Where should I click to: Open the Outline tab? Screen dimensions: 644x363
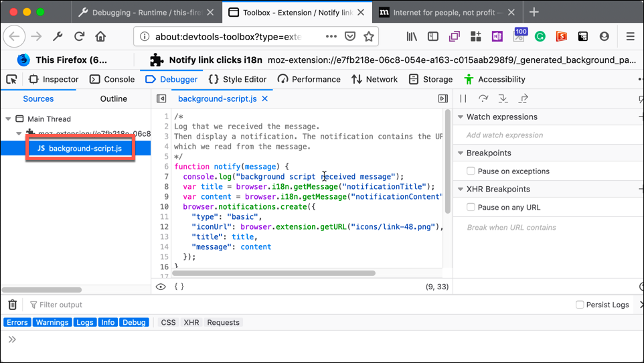coord(113,98)
